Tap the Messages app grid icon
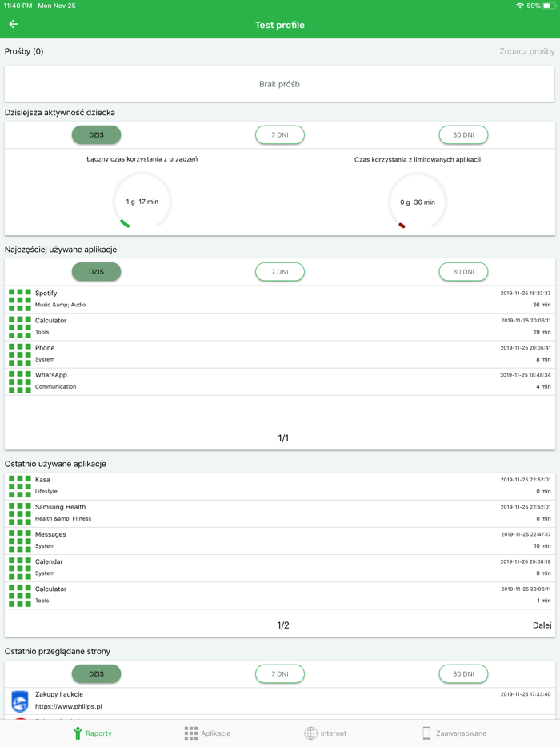This screenshot has height=747, width=560. tap(20, 541)
